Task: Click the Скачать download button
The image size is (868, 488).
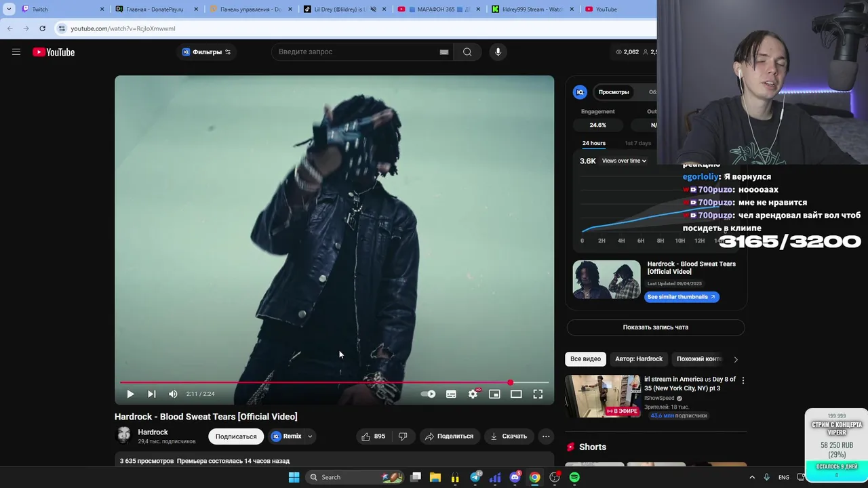Action: [509, 436]
